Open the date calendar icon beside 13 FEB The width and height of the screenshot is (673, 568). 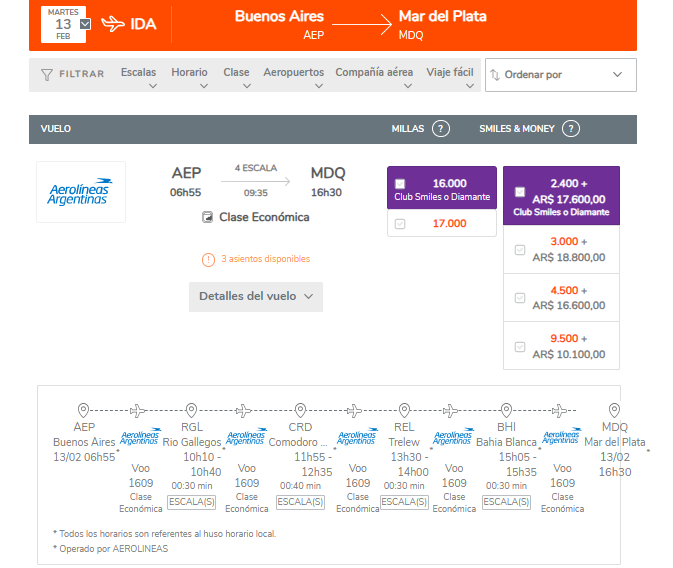(85, 24)
